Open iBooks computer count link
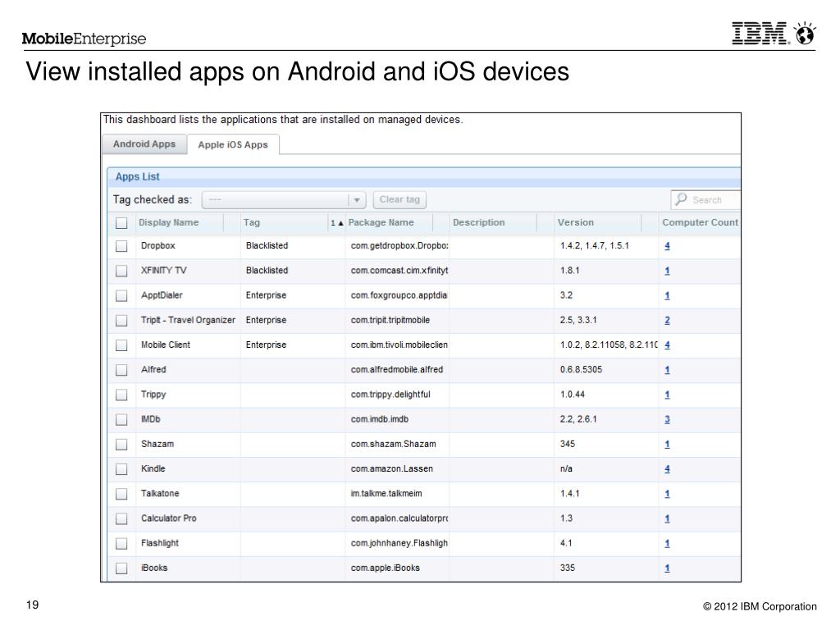The image size is (840, 630). click(x=667, y=568)
